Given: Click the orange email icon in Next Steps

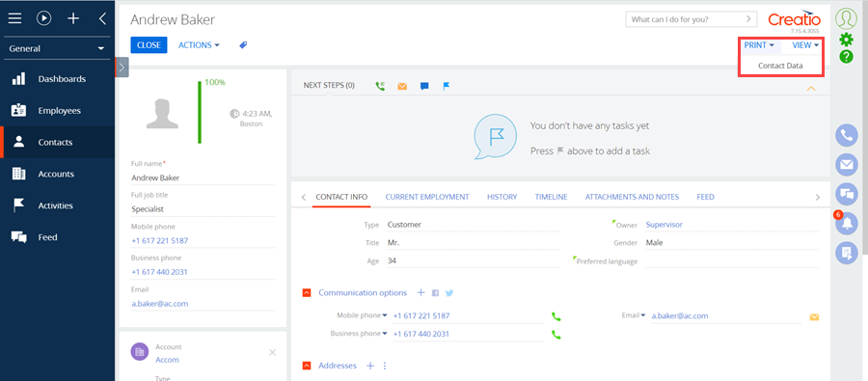Looking at the screenshot, I should pos(402,86).
